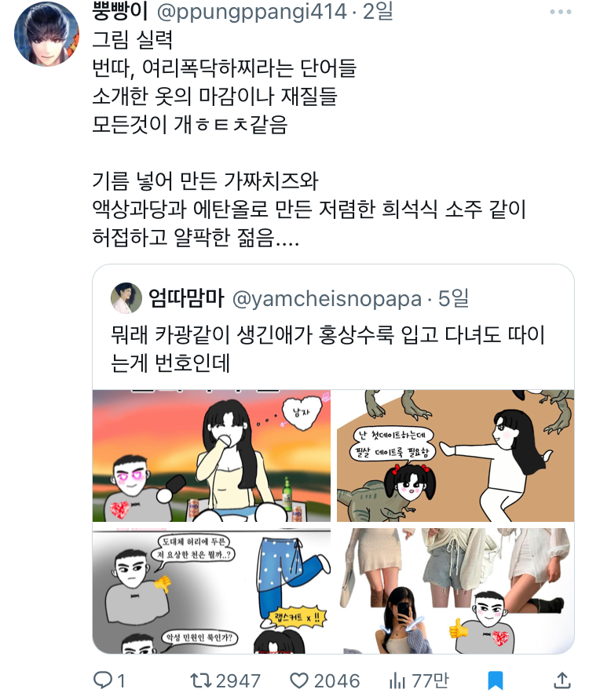The width and height of the screenshot is (589, 700).
Task: Click 뿡빵이 display name
Action: [x=120, y=11]
